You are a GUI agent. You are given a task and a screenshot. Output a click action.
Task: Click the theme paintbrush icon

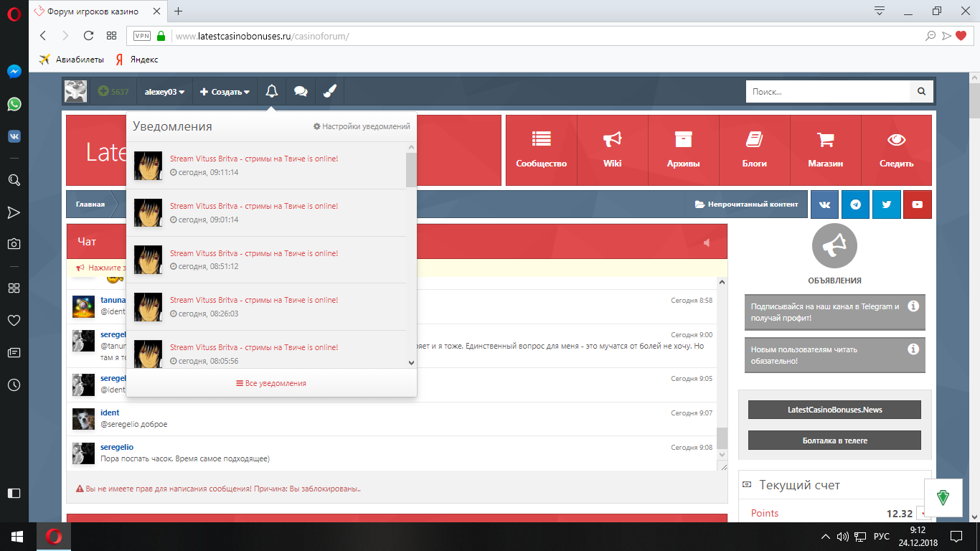click(329, 91)
